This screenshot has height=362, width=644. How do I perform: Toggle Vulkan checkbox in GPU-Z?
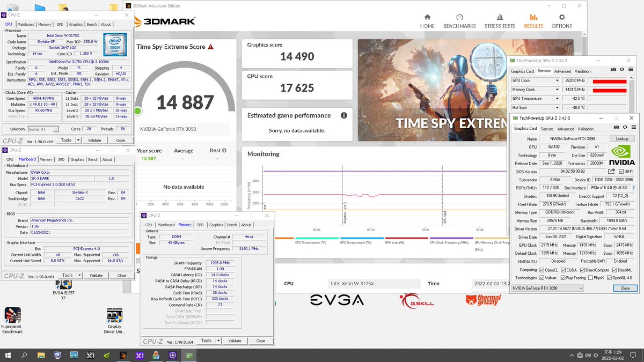(x=541, y=278)
